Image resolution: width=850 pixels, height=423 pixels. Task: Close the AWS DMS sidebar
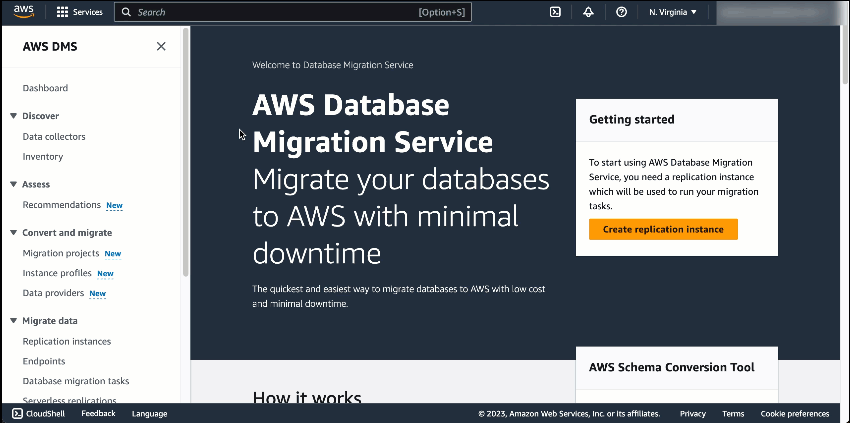coord(161,47)
